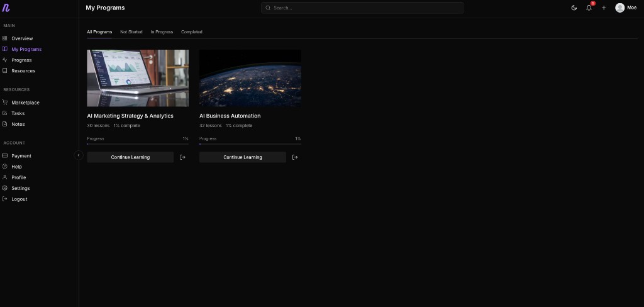
Task: Select My Programs in the sidebar
Action: (26, 49)
